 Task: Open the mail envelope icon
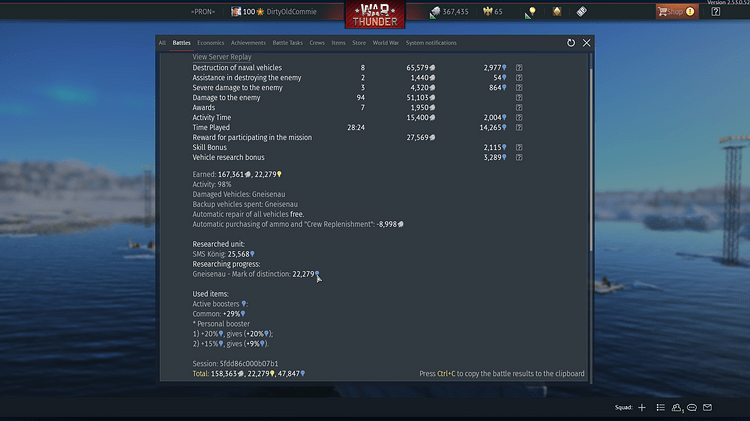coord(707,407)
